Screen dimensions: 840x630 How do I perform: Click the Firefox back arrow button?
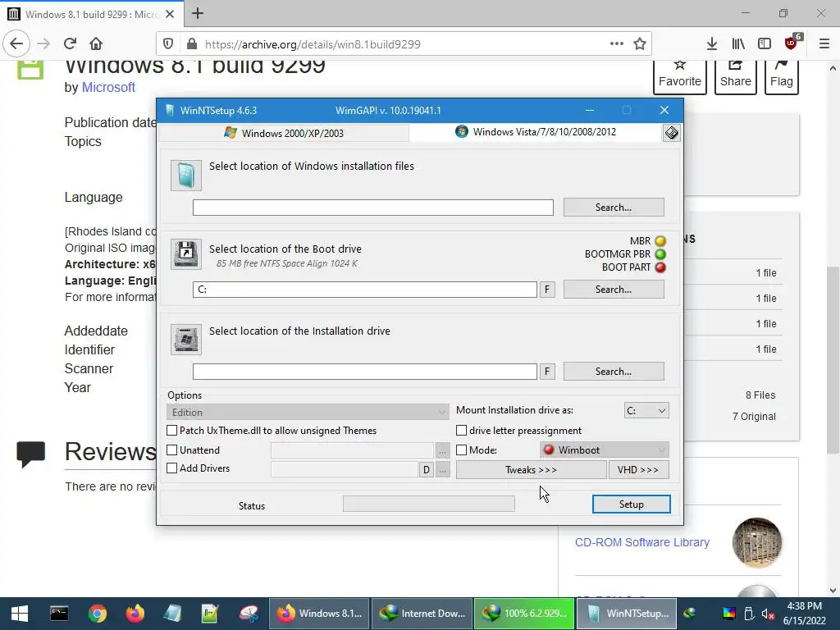coord(16,44)
